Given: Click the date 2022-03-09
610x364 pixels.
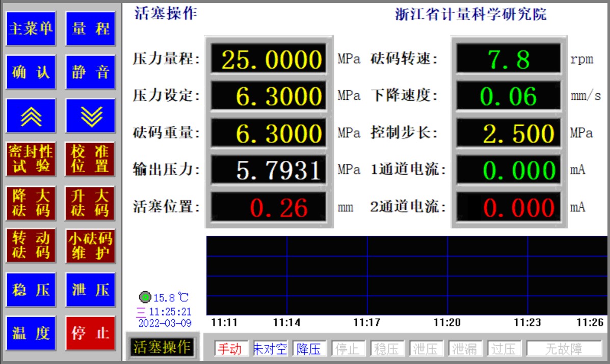Looking at the screenshot, I should coord(165,323).
